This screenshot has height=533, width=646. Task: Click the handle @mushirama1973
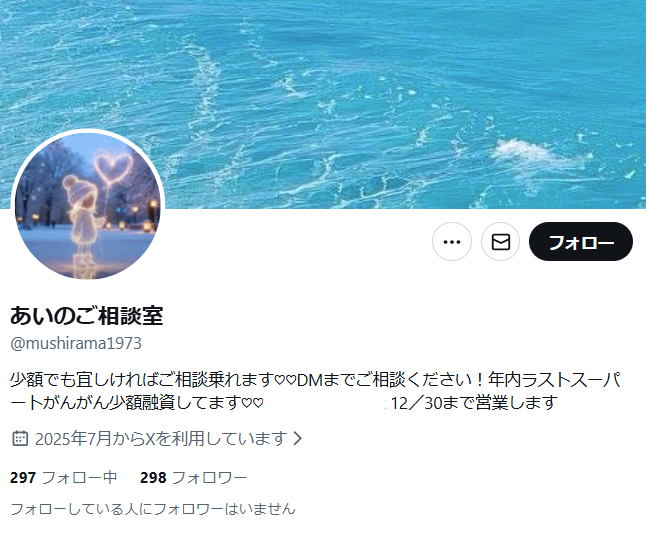click(x=76, y=343)
